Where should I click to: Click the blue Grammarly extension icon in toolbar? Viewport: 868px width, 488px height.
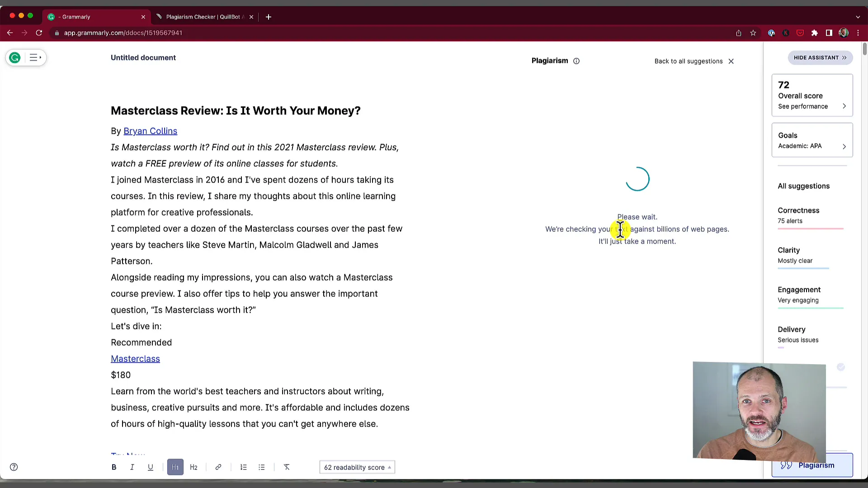pos(771,33)
